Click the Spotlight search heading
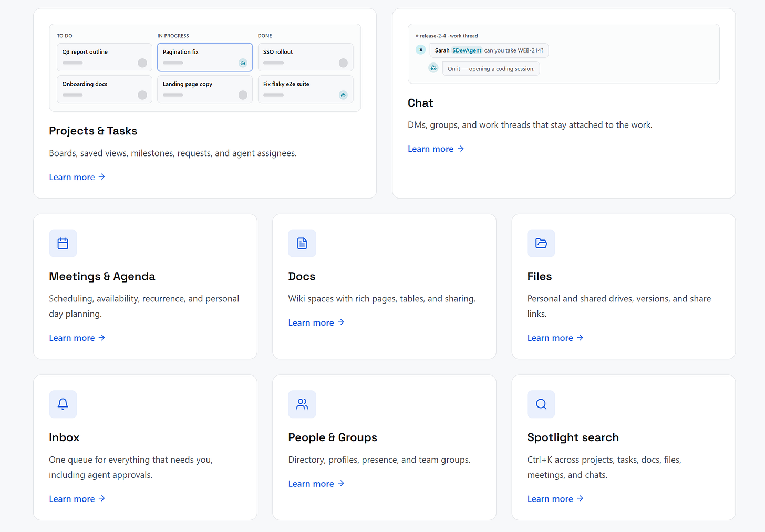The image size is (765, 532). (573, 437)
